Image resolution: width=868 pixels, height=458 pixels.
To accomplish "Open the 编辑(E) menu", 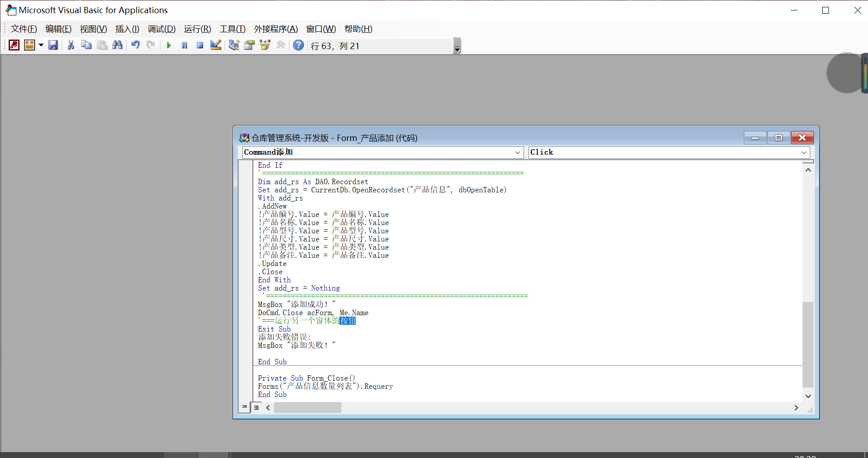I will (59, 29).
